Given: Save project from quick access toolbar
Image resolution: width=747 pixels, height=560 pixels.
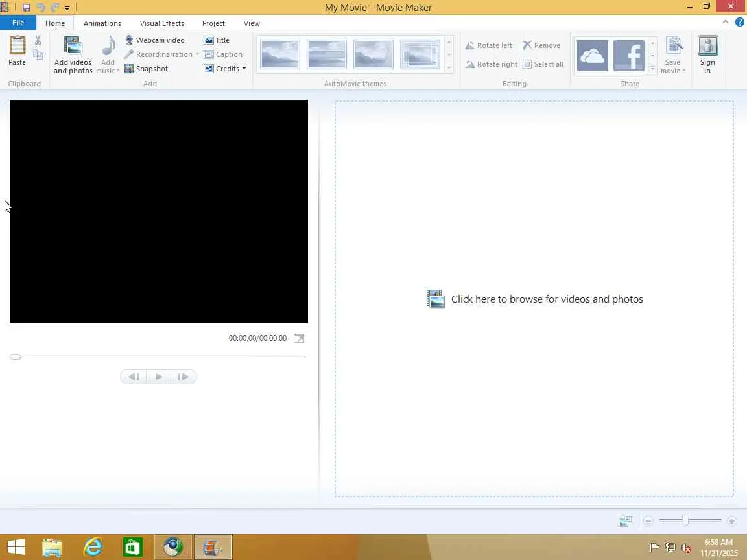Looking at the screenshot, I should (x=26, y=7).
